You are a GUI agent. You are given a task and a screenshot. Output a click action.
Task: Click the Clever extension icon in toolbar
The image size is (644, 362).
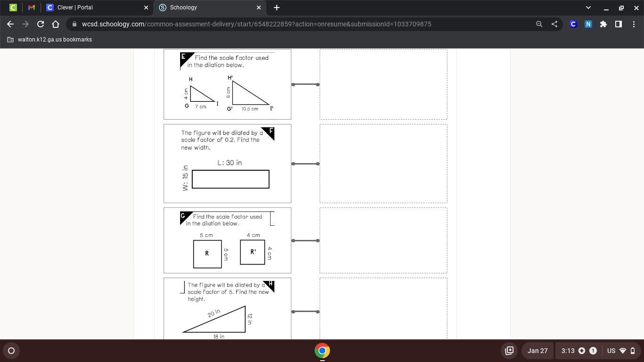click(573, 24)
